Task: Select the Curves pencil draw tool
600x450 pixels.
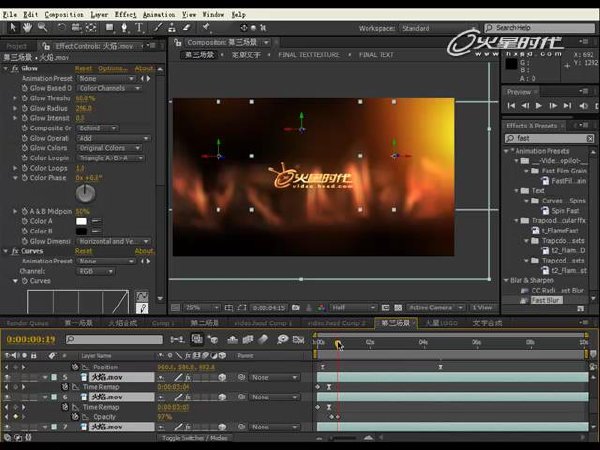Action: pos(142,308)
